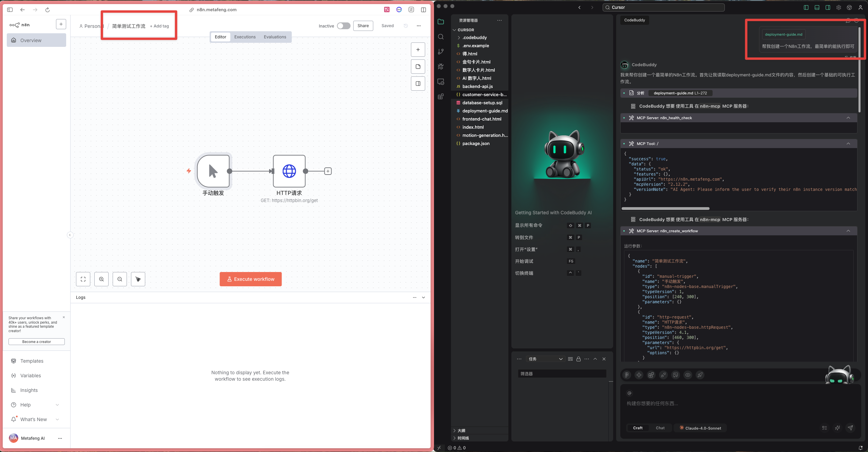
Task: Zoom out on the n8n canvas
Action: click(x=120, y=279)
